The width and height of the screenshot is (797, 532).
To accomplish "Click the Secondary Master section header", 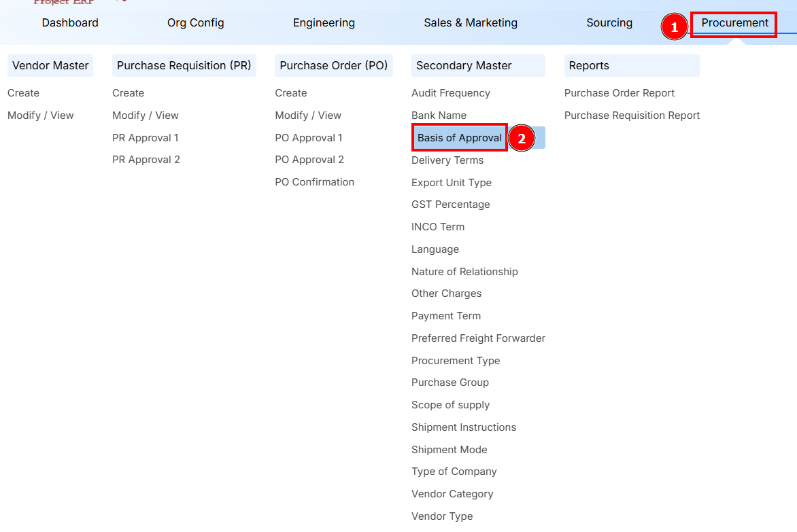I will [x=464, y=66].
